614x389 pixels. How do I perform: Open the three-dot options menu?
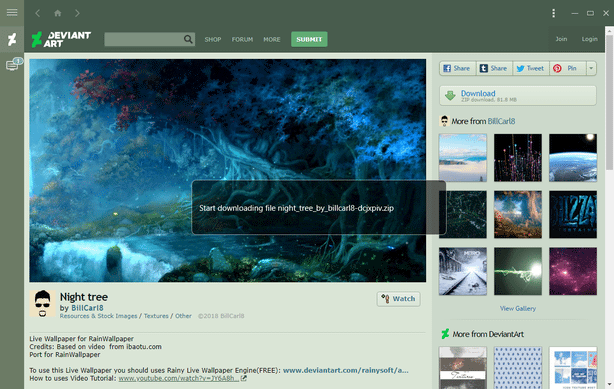(x=553, y=13)
